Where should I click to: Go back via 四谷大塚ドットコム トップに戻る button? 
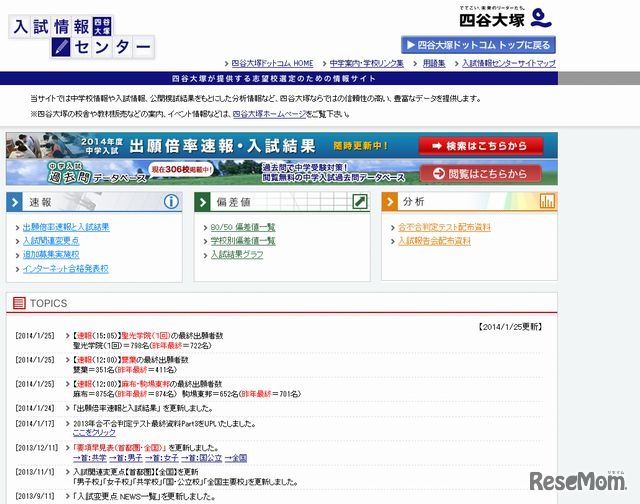(x=478, y=45)
